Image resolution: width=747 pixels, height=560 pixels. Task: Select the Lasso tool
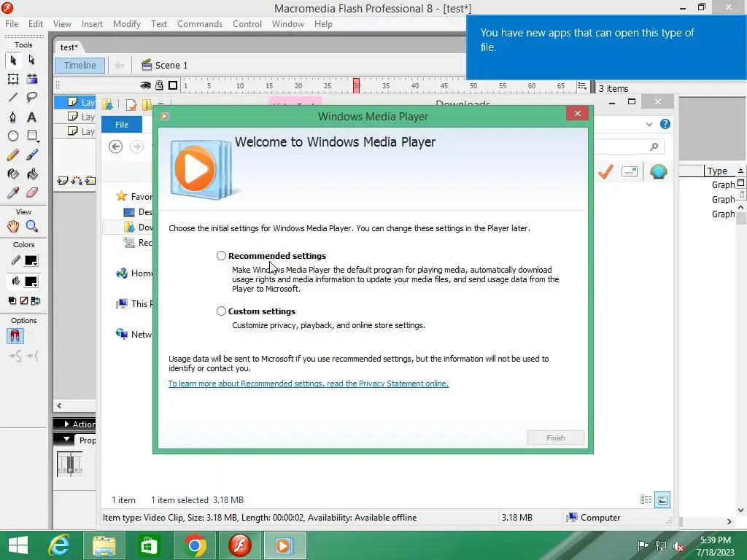tap(32, 98)
